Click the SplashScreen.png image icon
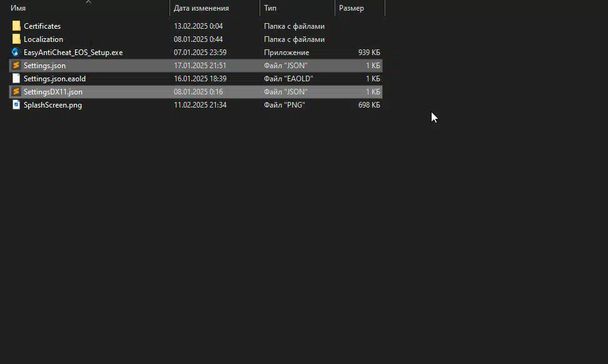Image resolution: width=608 pixels, height=364 pixels. point(16,105)
